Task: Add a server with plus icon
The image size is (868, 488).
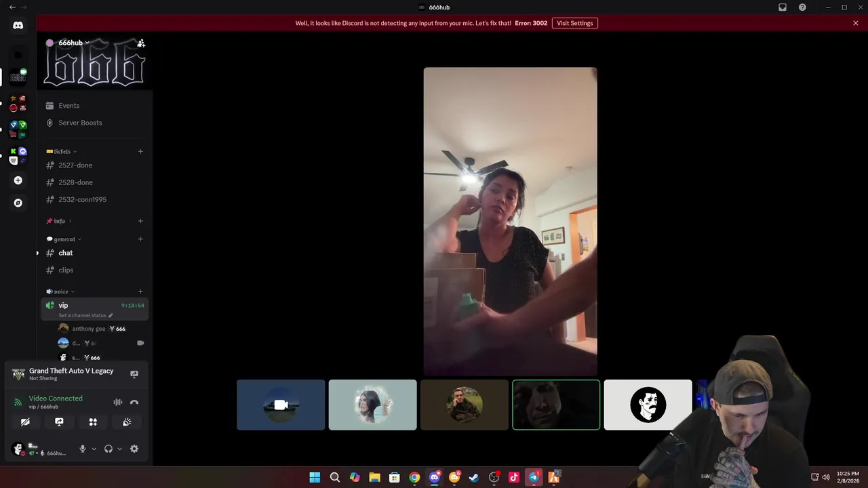Action: pos(18,180)
